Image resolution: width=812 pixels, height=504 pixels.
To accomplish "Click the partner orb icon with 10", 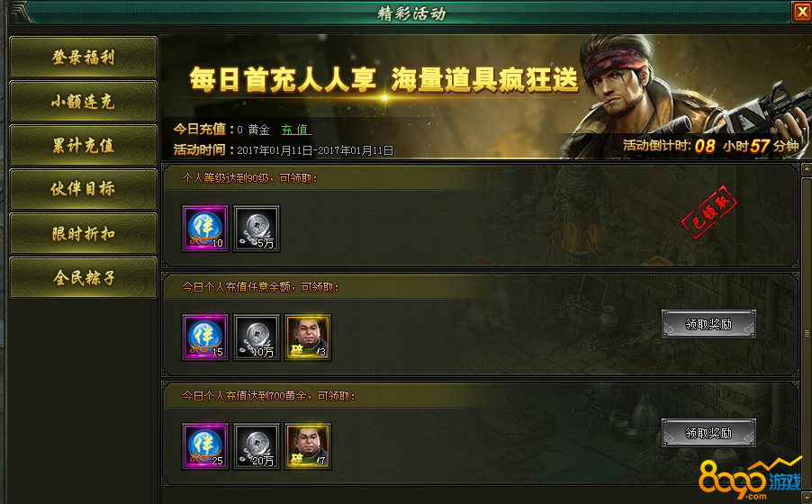I will point(205,229).
